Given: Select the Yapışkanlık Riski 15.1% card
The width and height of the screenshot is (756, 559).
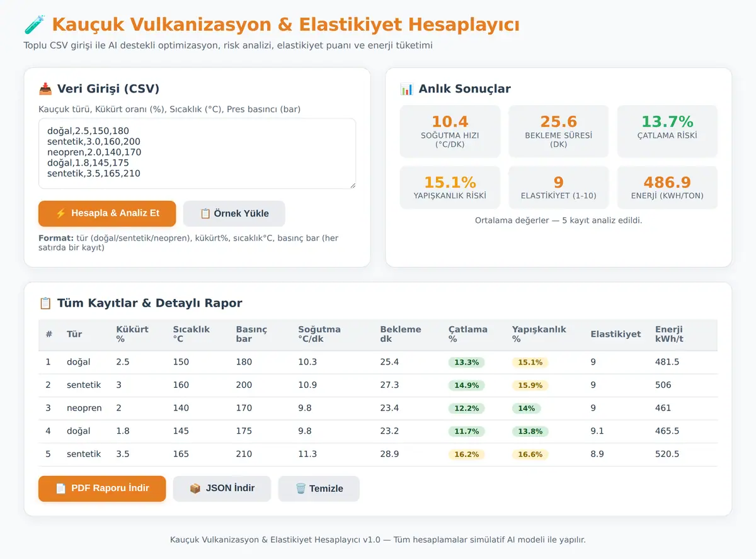Looking at the screenshot, I should (450, 188).
